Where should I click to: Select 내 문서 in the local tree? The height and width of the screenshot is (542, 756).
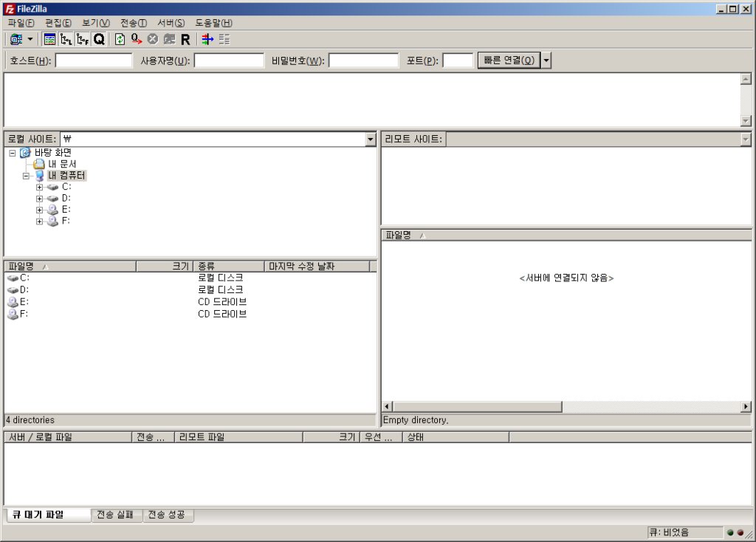click(x=62, y=164)
